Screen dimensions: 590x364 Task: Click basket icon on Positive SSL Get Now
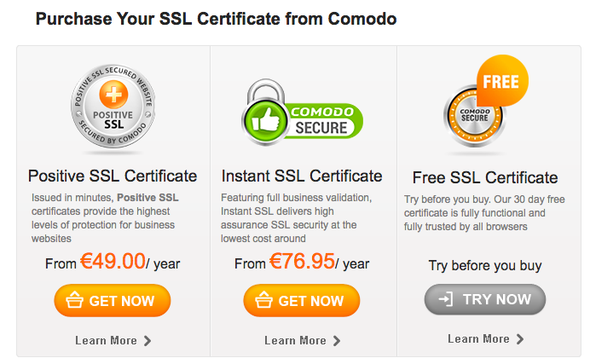point(74,300)
